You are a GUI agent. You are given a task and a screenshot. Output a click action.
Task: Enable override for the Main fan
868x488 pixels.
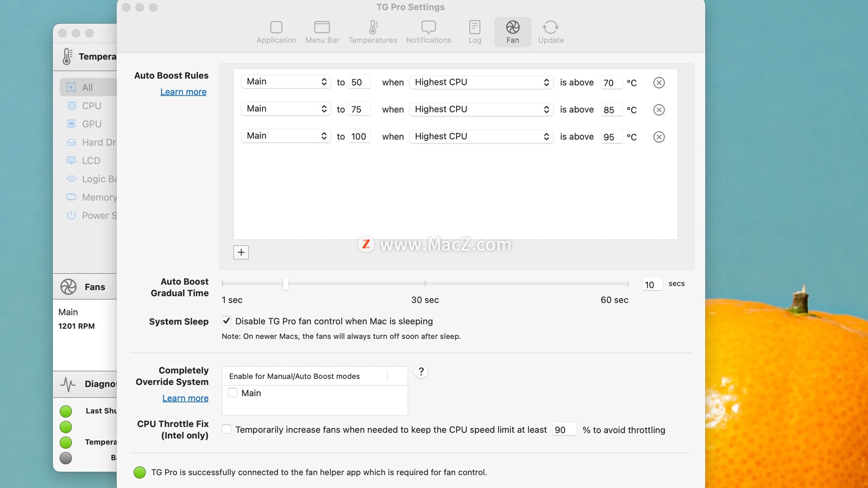coord(232,393)
